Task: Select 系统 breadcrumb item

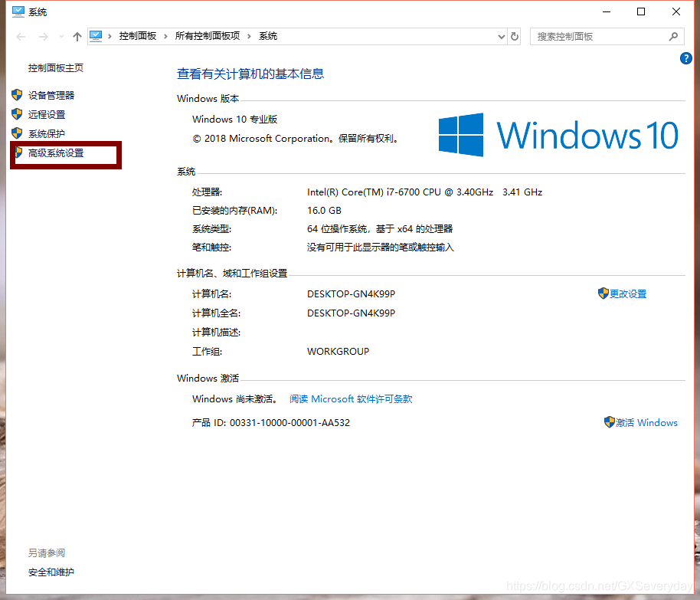Action: click(268, 36)
